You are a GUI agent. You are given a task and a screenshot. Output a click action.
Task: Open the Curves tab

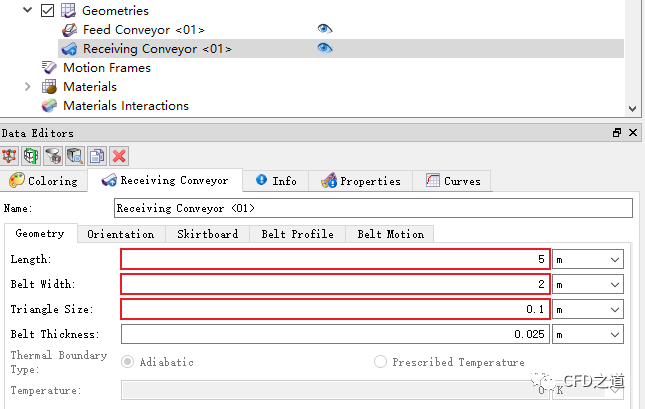pos(453,181)
